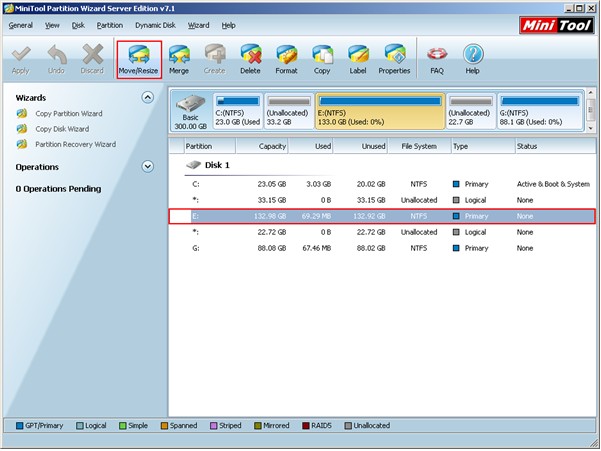Launch Copy Partition Wizard link
Image resolution: width=601 pixels, height=451 pixels.
(x=69, y=113)
